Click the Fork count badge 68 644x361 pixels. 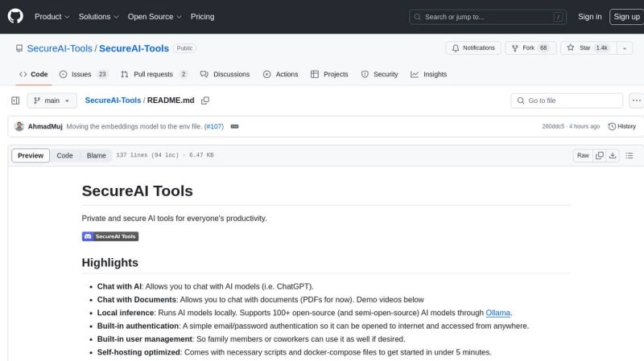click(543, 48)
